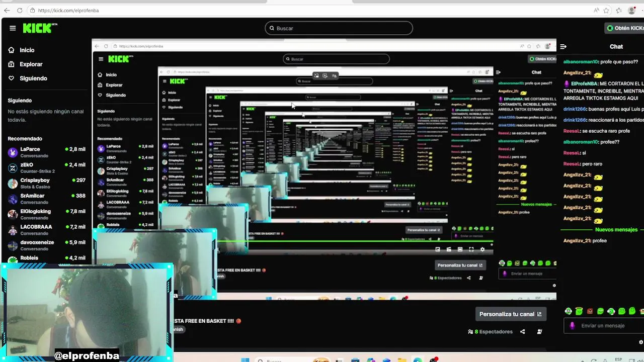Screen dimensions: 644x362
Task: Add this page to favorites star icon
Action: point(606,10)
